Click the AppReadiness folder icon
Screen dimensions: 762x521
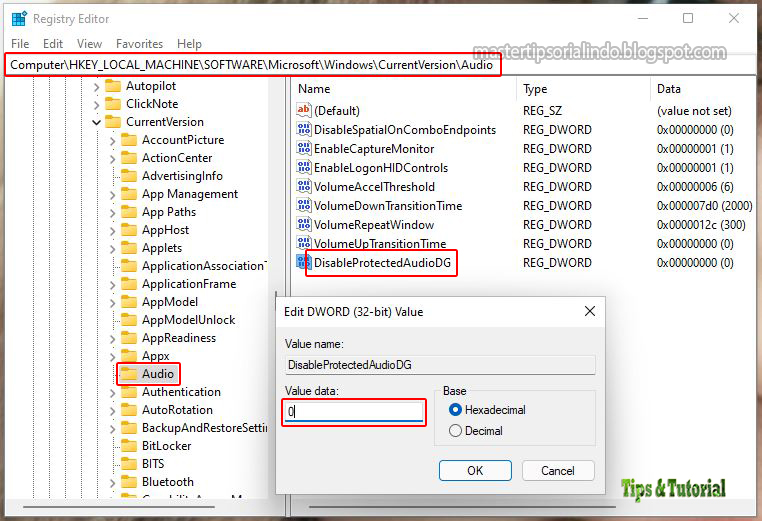click(x=129, y=338)
